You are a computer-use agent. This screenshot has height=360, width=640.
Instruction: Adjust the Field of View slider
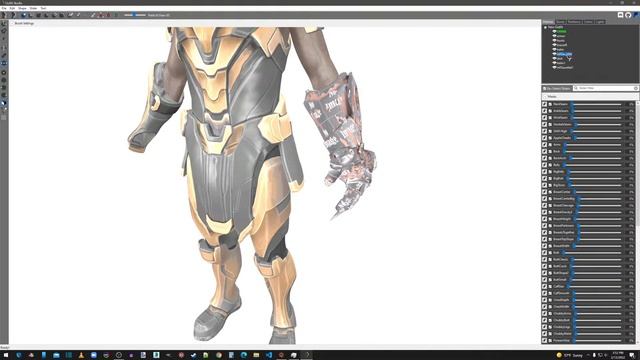point(135,15)
